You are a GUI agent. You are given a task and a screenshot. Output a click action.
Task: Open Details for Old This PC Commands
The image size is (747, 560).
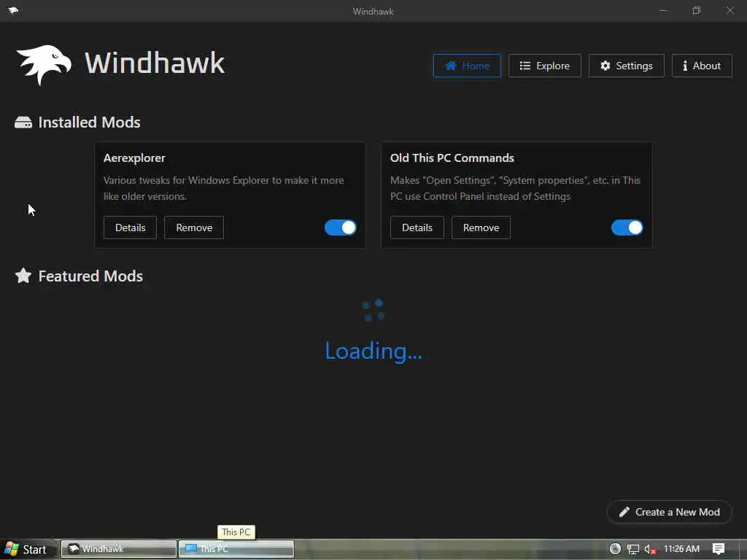tap(417, 227)
